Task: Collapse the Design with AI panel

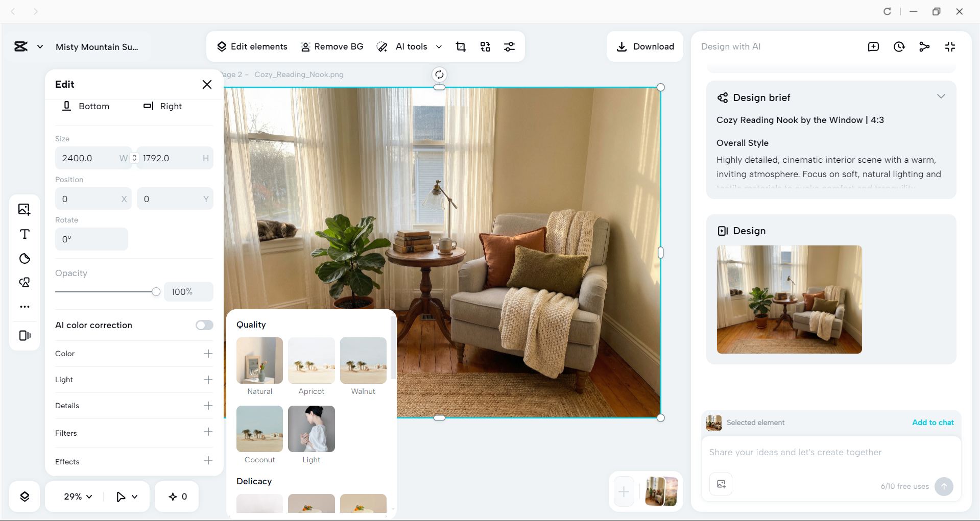Action: 950,47
